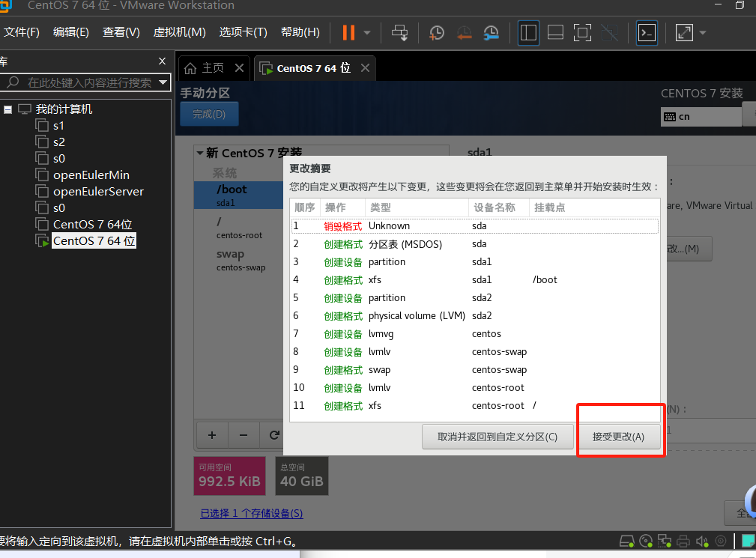Remove the mount point with minus button
The image size is (756, 558).
coord(244,436)
